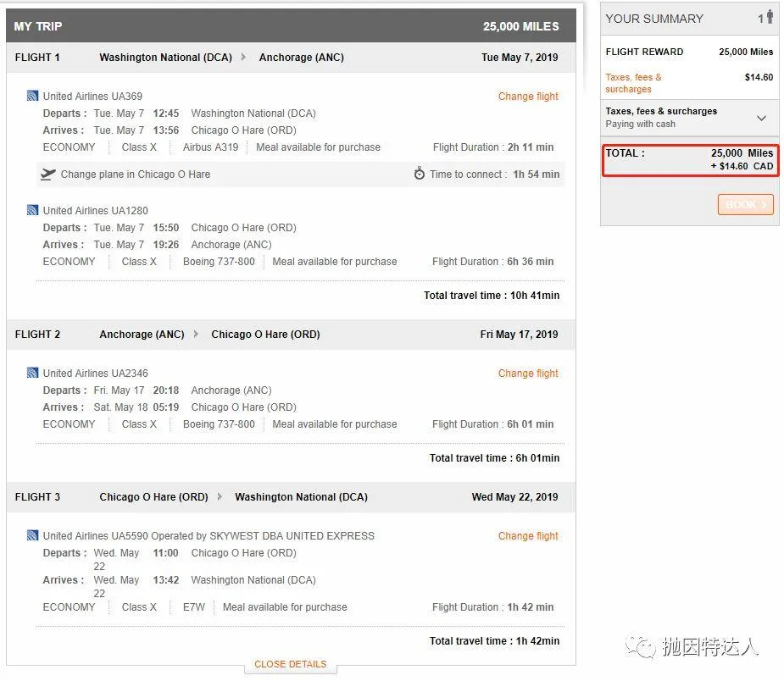Image resolution: width=784 pixels, height=681 pixels.
Task: Open Change flight link for Flight 2
Action: (x=528, y=374)
